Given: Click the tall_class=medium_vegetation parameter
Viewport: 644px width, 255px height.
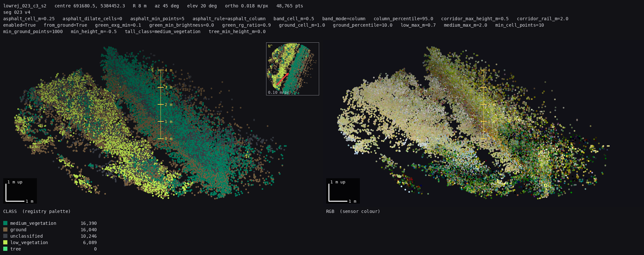Looking at the screenshot, I should point(163,31).
